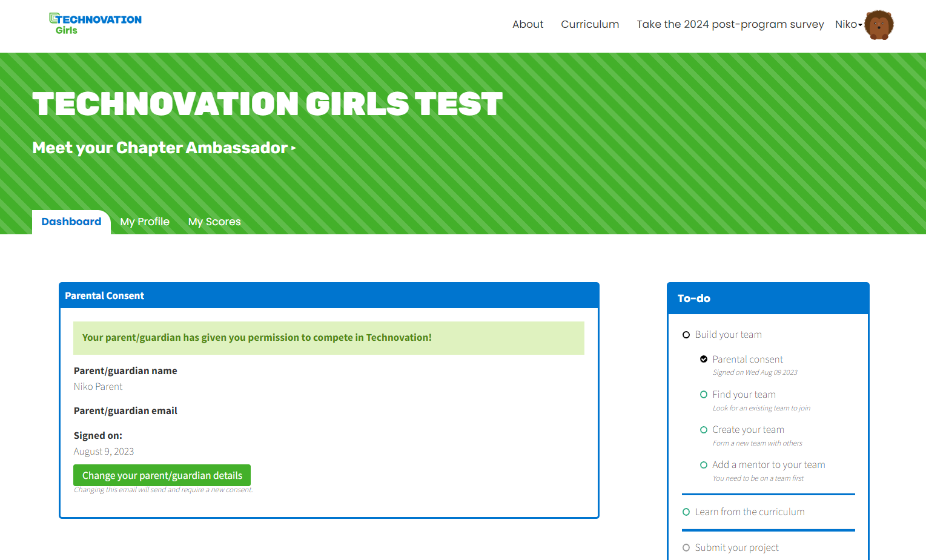Click 'Look for an existing team to join'
Screen dimensions: 926x560
point(761,408)
